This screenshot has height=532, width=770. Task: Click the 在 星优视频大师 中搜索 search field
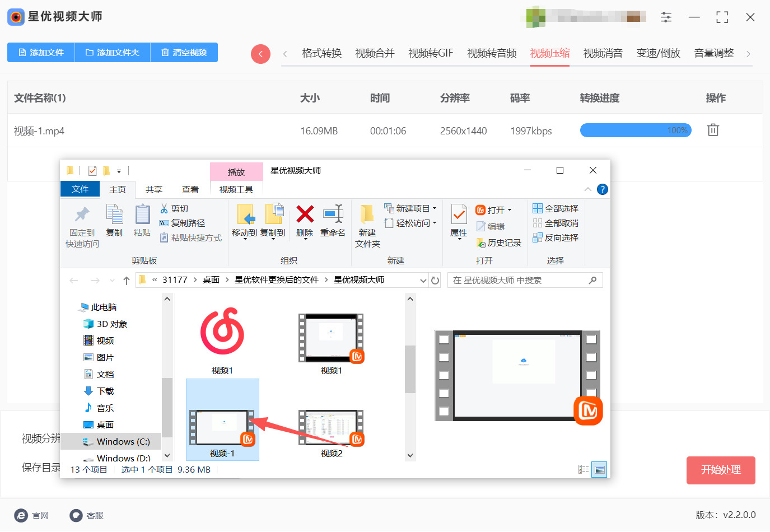point(525,281)
